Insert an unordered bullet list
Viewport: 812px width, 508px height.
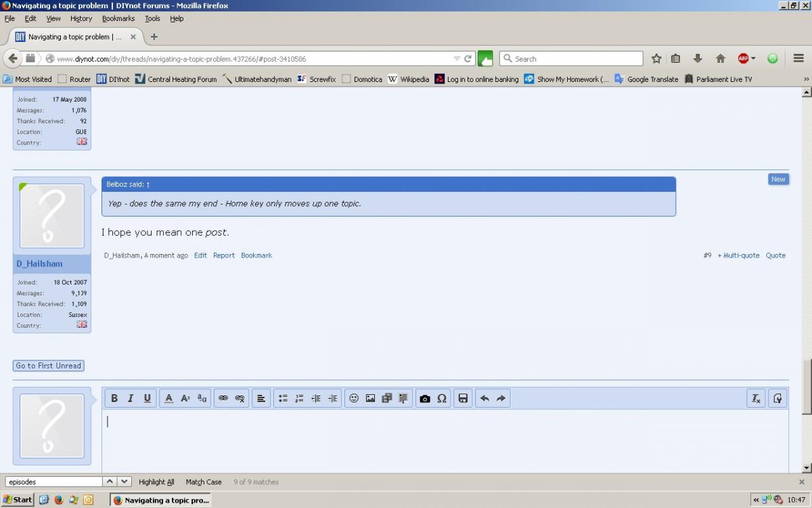coord(283,398)
